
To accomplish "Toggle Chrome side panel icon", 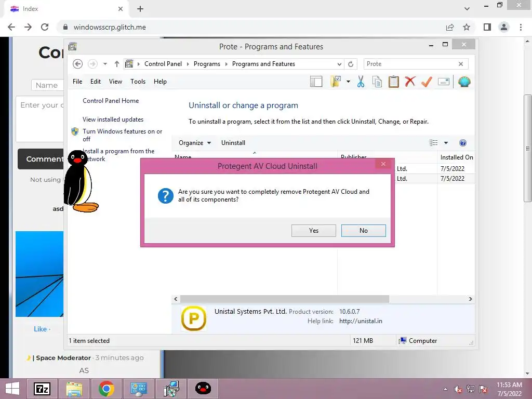I will [x=487, y=27].
